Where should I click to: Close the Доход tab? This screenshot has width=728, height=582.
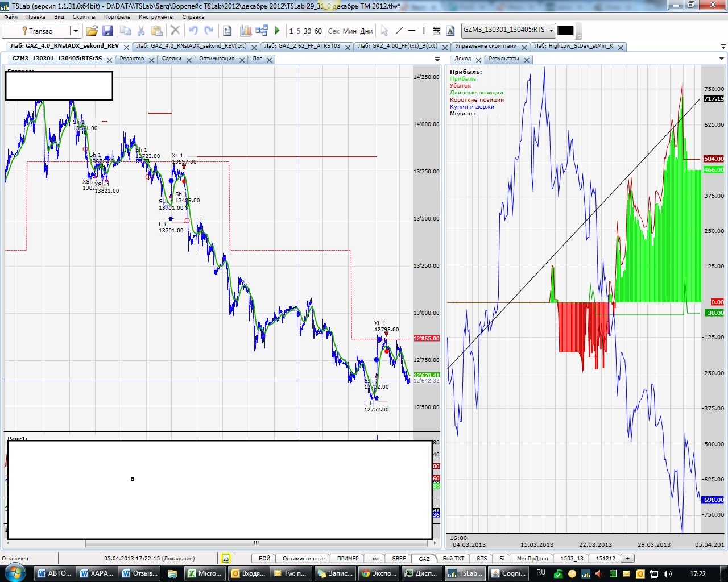[478, 59]
